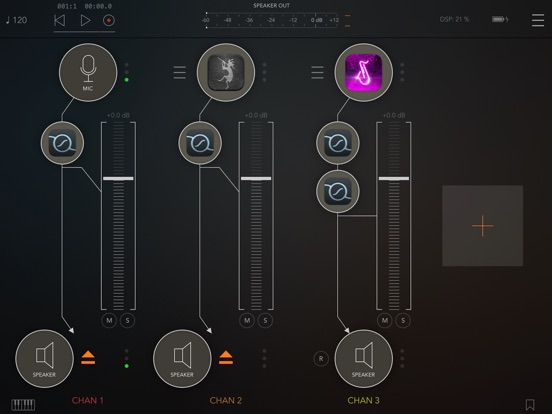552x414 pixels.
Task: Add a new channel with the plus tile
Action: pos(482,226)
